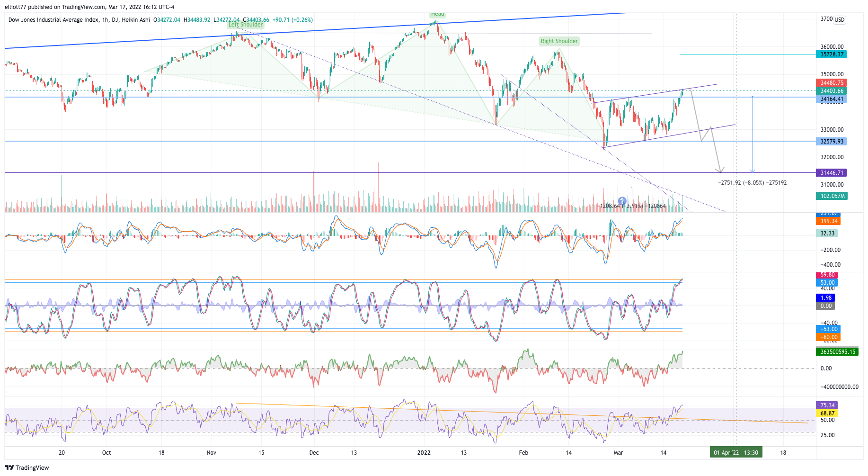The image size is (868, 476).
Task: Click the Dec label on the time axis
Action: click(314, 453)
